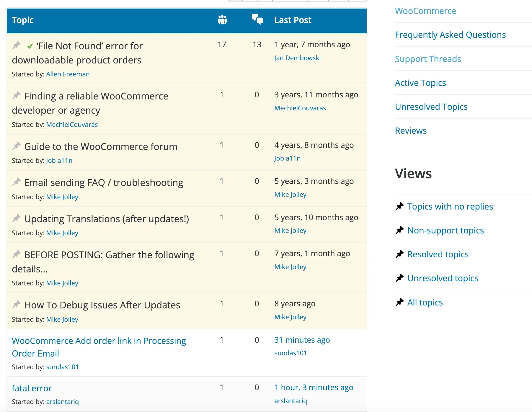
Task: Open 'WooCommerce Add order link in Processing' topic
Action: point(99,347)
